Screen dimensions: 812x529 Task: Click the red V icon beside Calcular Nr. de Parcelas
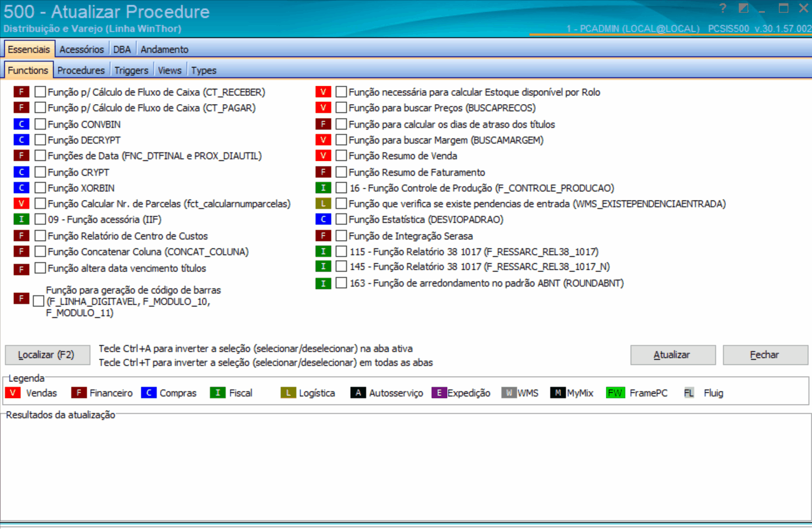click(22, 203)
